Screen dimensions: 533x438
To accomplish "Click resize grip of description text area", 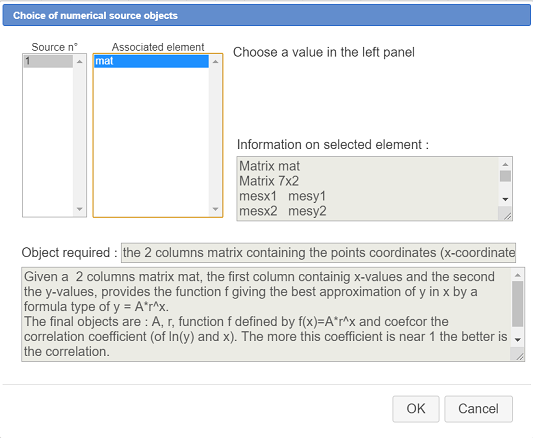I will point(519,356).
